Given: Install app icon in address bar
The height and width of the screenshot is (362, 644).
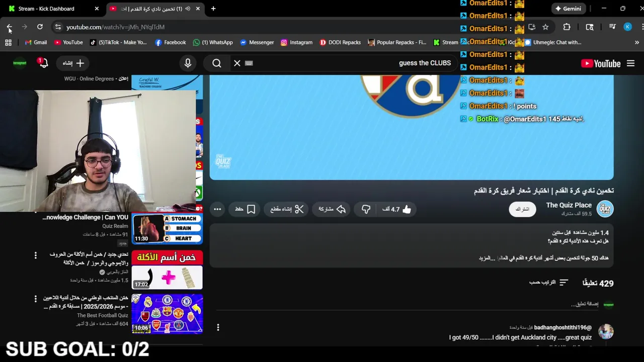Looking at the screenshot, I should 532,27.
